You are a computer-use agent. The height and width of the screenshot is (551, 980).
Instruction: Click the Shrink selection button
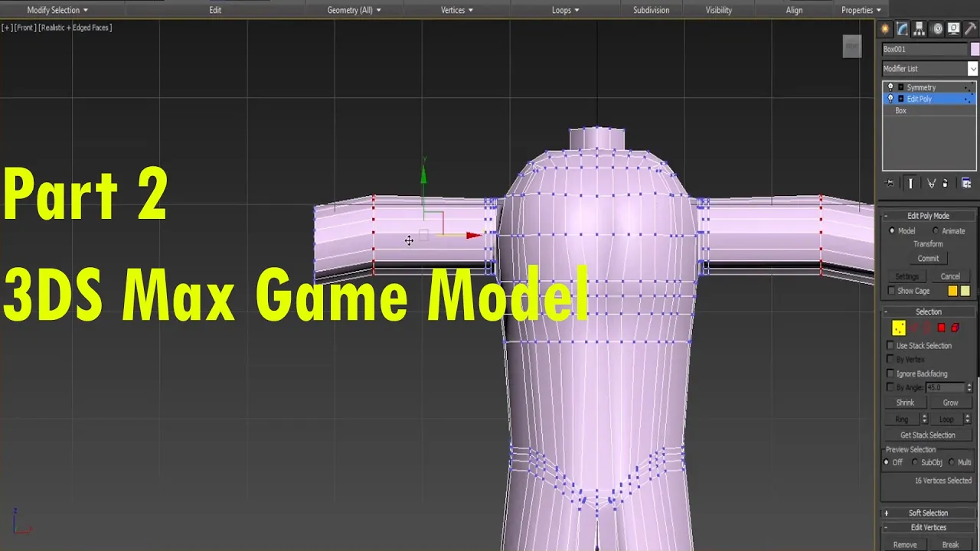pyautogui.click(x=905, y=403)
